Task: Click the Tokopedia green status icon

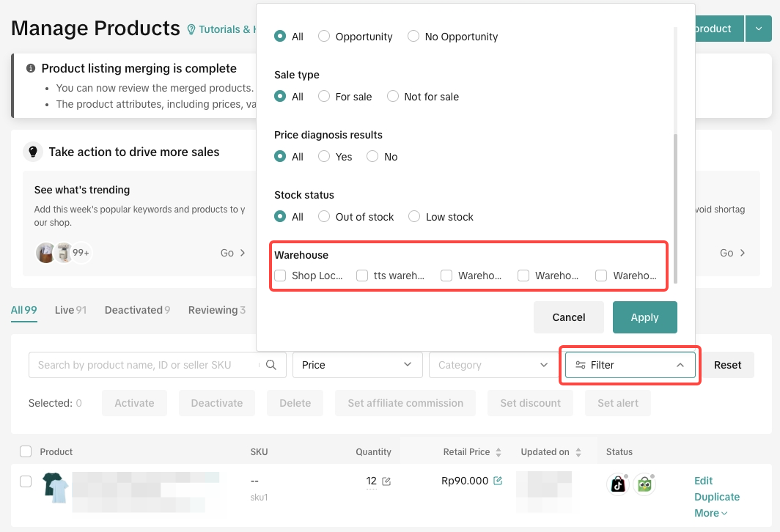Action: pyautogui.click(x=644, y=484)
